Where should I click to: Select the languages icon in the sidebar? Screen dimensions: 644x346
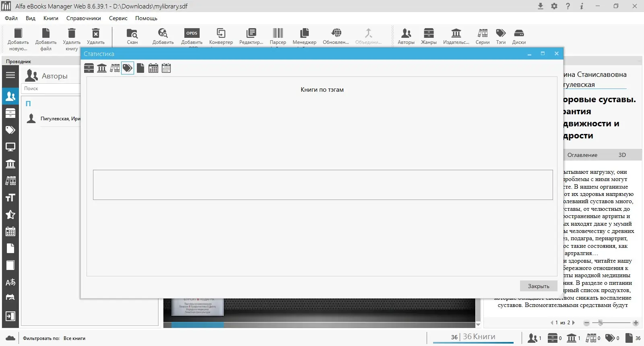[10, 282]
